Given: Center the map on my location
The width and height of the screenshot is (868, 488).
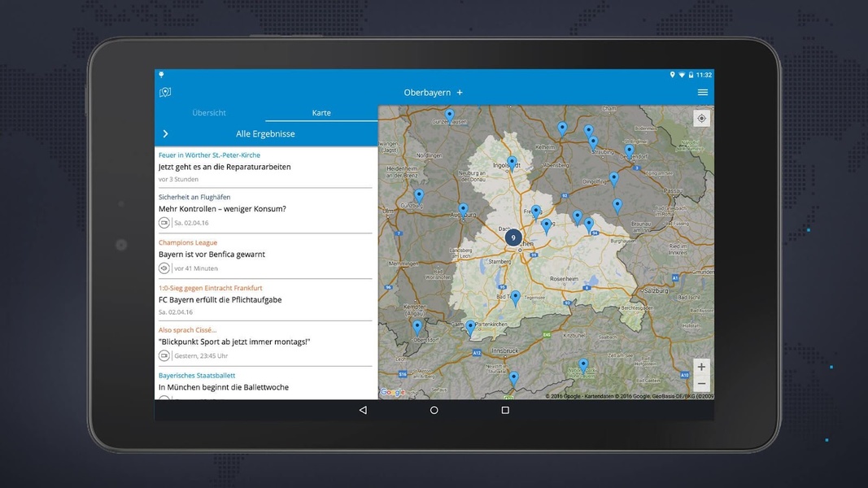Looking at the screenshot, I should (x=701, y=119).
